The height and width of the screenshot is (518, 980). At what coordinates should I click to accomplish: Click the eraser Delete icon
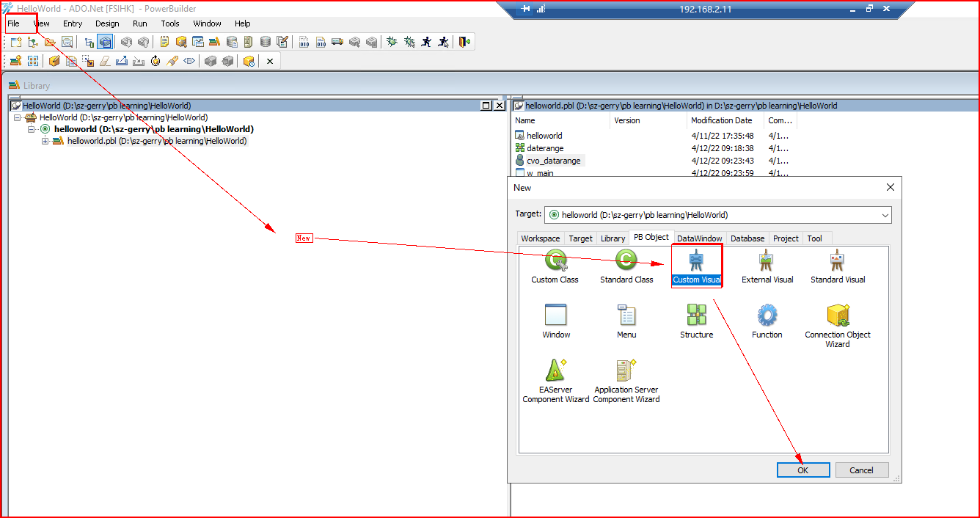105,61
